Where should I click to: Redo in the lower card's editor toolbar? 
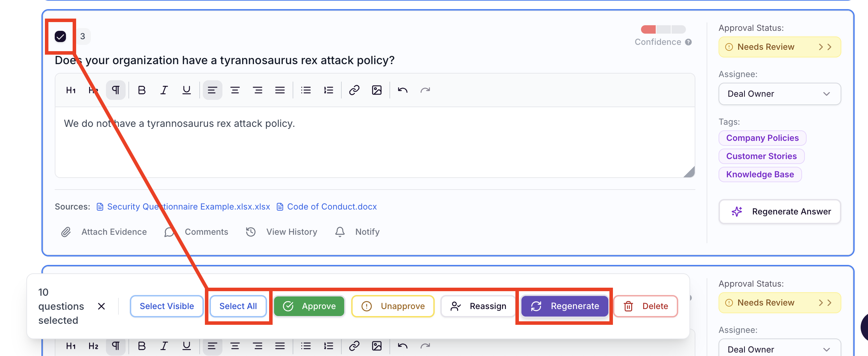[x=425, y=346]
